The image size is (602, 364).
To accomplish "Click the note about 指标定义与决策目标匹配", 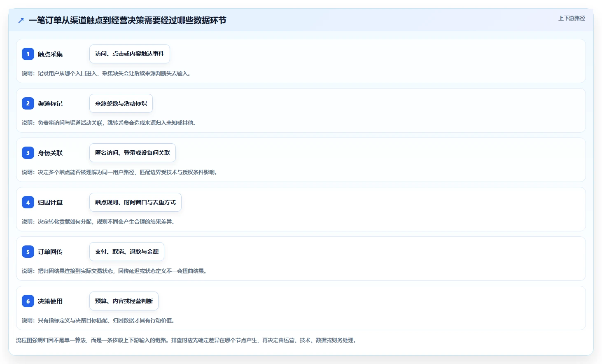I will (x=98, y=320).
